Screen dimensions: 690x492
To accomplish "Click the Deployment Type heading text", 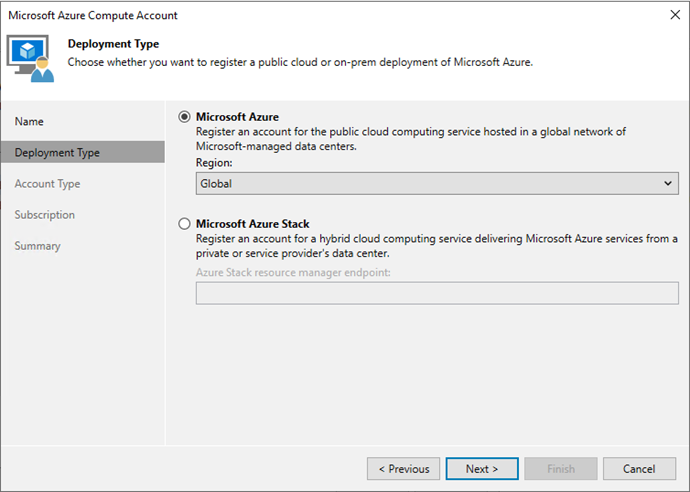I will (114, 44).
